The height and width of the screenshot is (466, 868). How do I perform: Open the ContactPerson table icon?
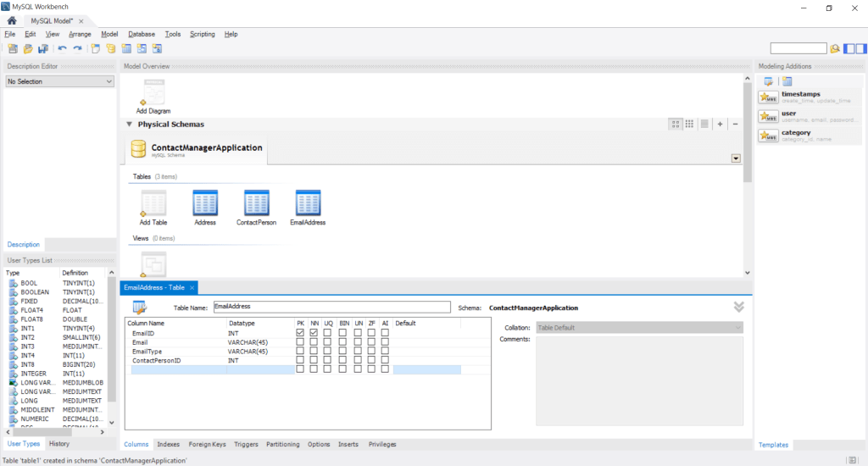[256, 203]
